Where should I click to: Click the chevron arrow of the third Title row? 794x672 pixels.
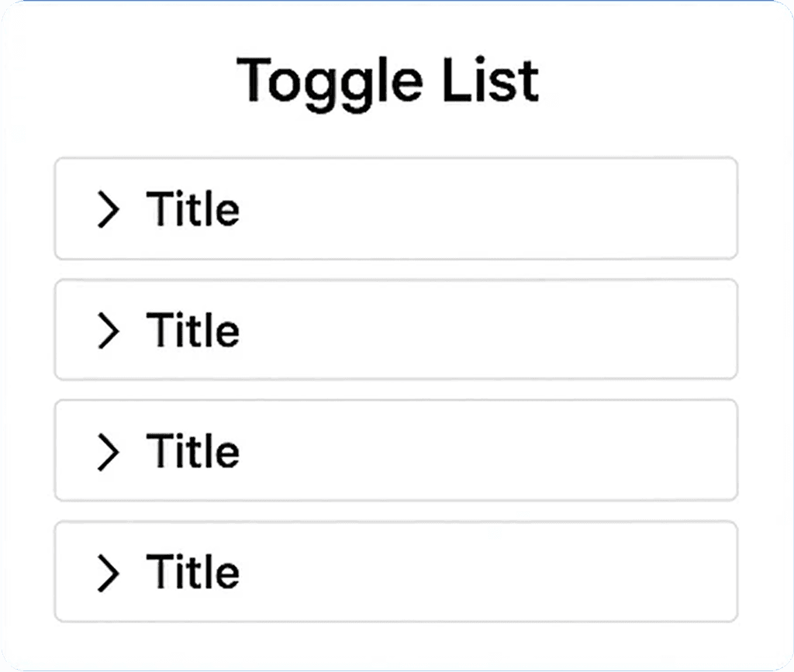(x=109, y=452)
